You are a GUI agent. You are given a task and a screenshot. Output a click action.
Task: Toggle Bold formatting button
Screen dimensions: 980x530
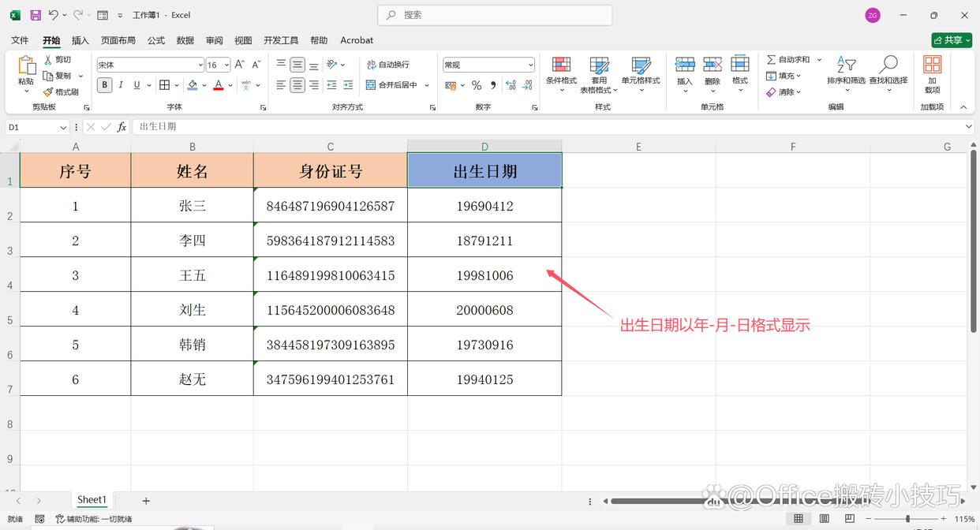104,85
